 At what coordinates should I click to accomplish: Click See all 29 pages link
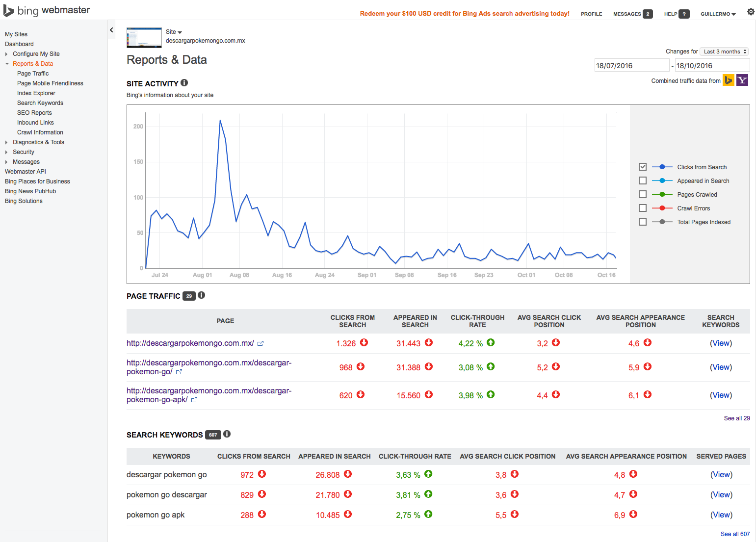[x=737, y=418]
